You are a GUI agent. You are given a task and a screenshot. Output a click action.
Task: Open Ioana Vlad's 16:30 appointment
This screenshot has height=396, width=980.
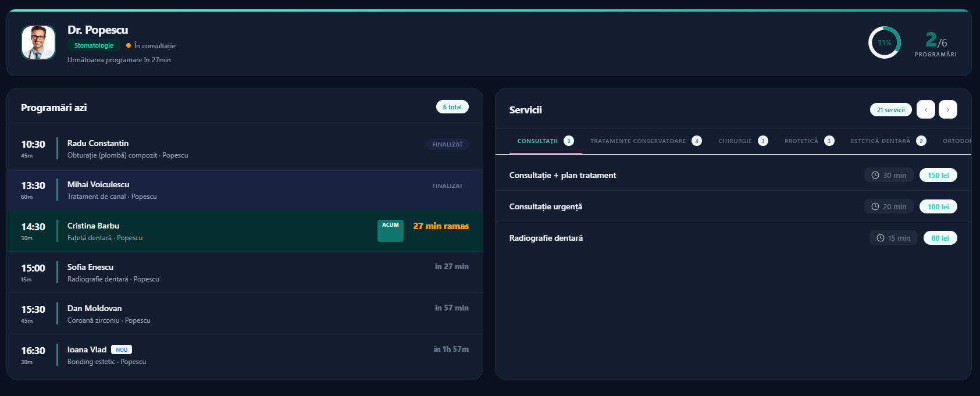[x=245, y=355]
